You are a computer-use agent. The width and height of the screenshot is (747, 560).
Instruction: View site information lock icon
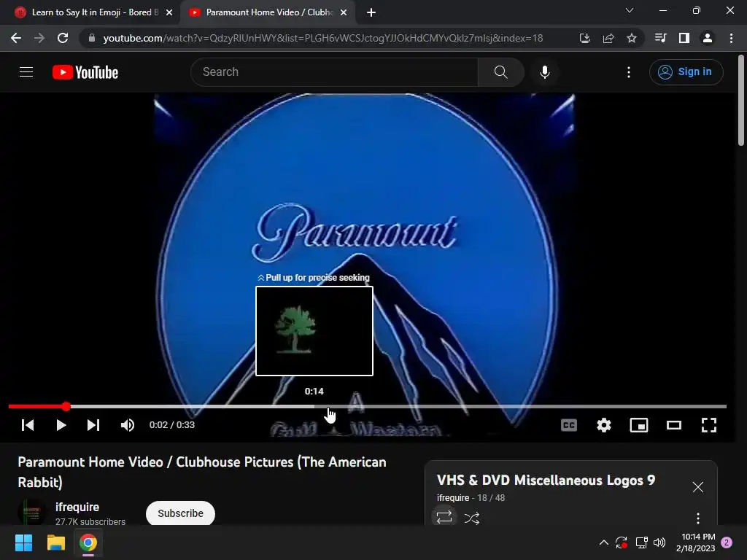92,38
